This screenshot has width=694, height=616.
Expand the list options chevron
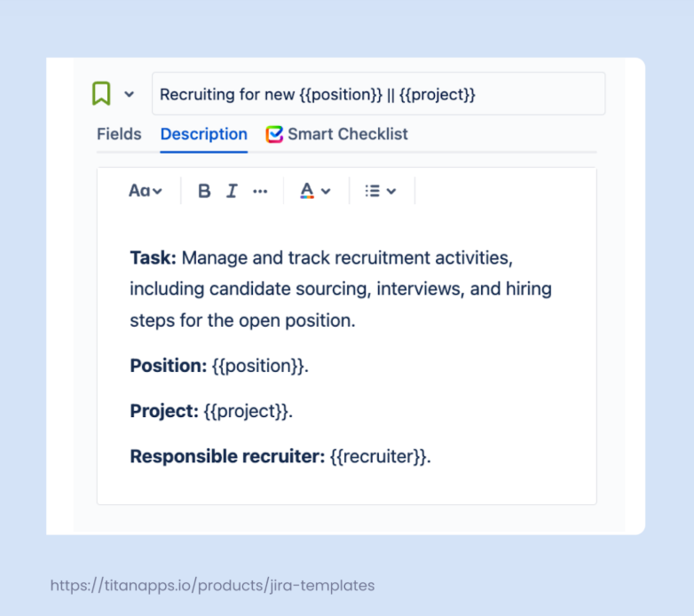[x=391, y=191]
